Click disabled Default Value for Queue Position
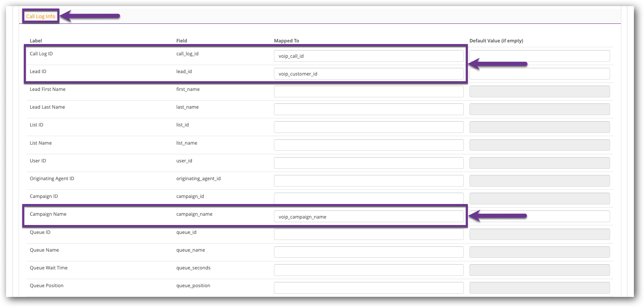Image resolution: width=644 pixels, height=307 pixels. click(539, 288)
